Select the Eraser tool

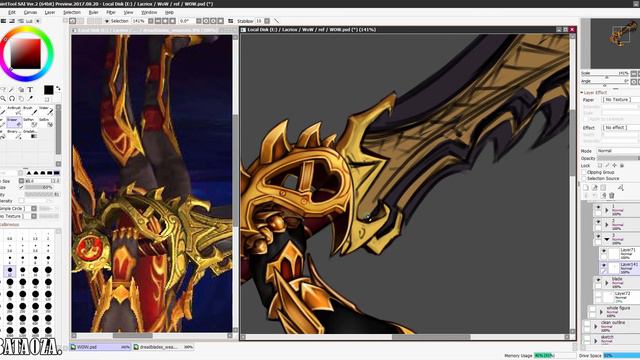pos(14,122)
